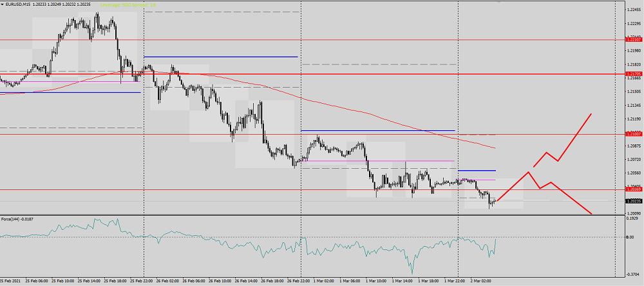Click the 2 Mar 02:00 time label
Viewport: 644px width, 286px height.
point(482,281)
